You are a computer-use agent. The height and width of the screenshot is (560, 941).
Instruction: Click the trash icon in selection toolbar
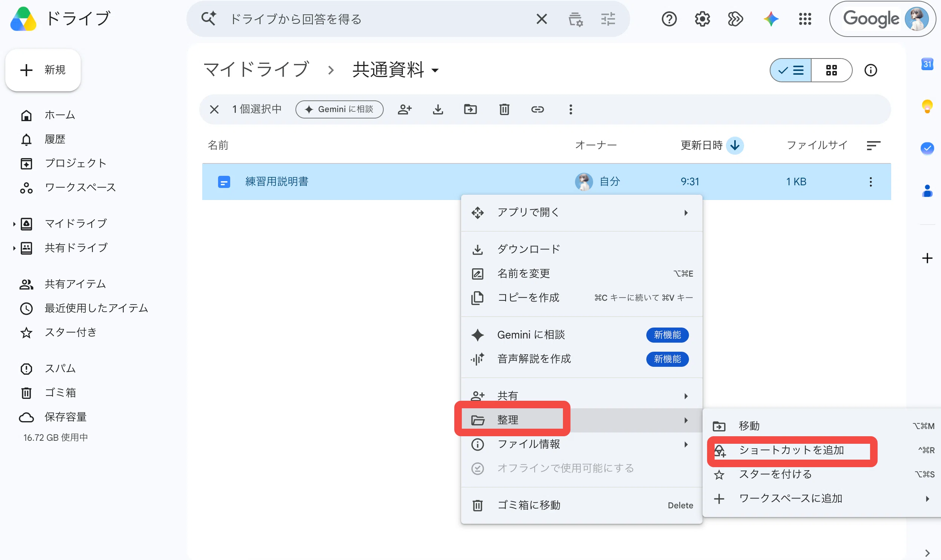[504, 109]
